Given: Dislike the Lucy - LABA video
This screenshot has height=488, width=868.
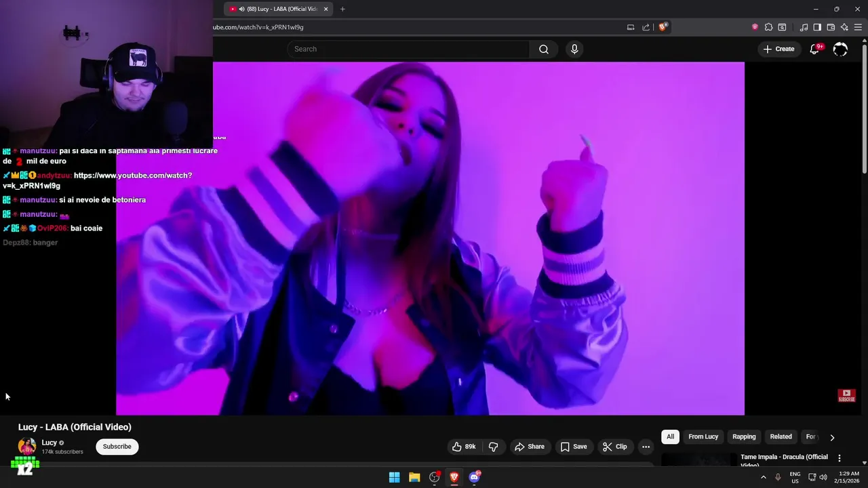Looking at the screenshot, I should pyautogui.click(x=493, y=447).
